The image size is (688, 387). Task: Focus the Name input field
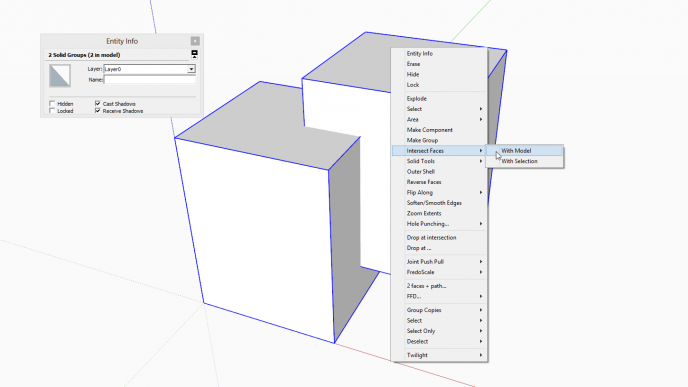pyautogui.click(x=150, y=80)
